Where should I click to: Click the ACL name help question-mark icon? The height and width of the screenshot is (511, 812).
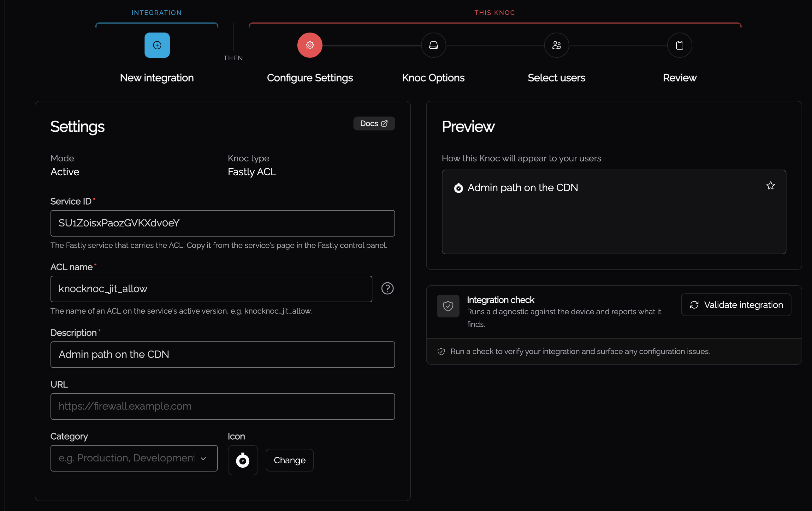pyautogui.click(x=388, y=289)
